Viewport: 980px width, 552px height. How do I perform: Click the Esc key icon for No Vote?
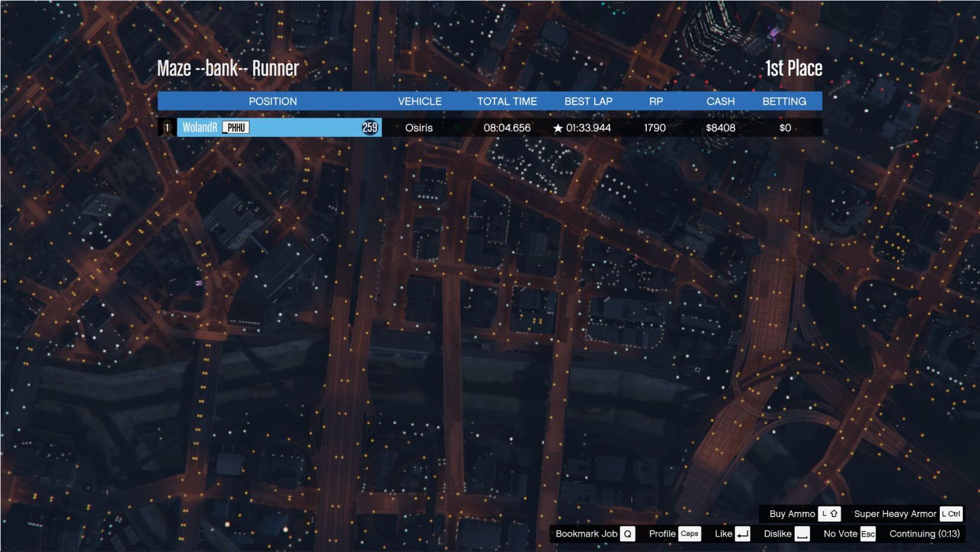[x=868, y=534]
